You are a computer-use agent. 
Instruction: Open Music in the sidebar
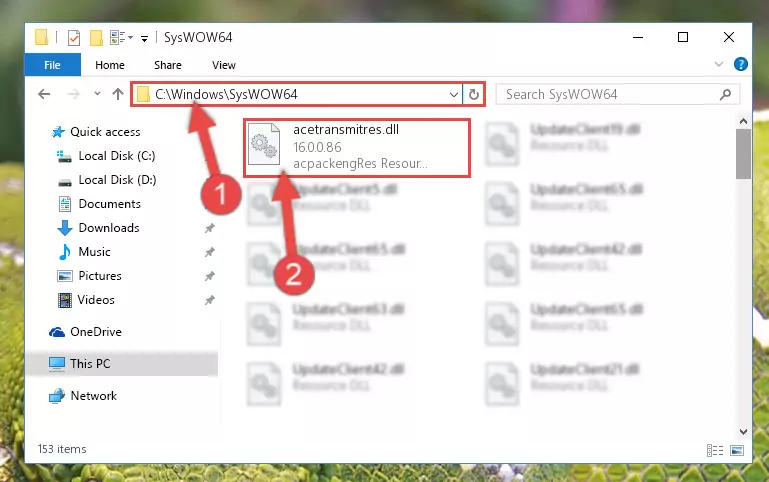(94, 252)
